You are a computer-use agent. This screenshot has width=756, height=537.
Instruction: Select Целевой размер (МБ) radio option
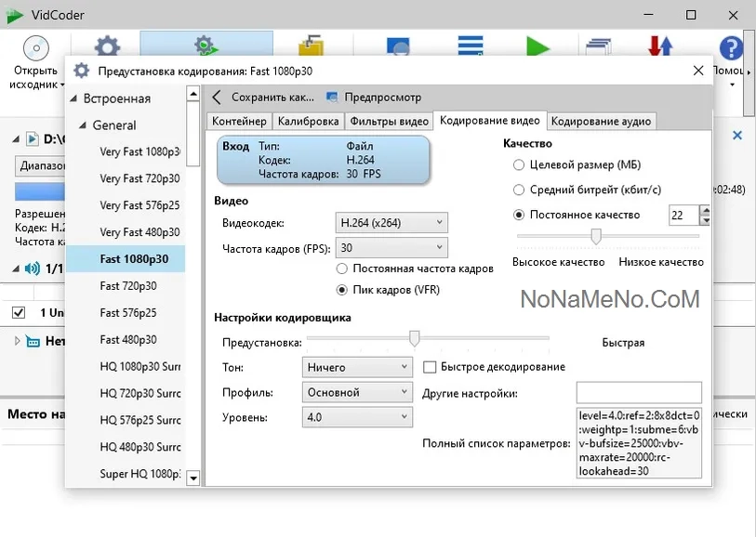pyautogui.click(x=518, y=164)
